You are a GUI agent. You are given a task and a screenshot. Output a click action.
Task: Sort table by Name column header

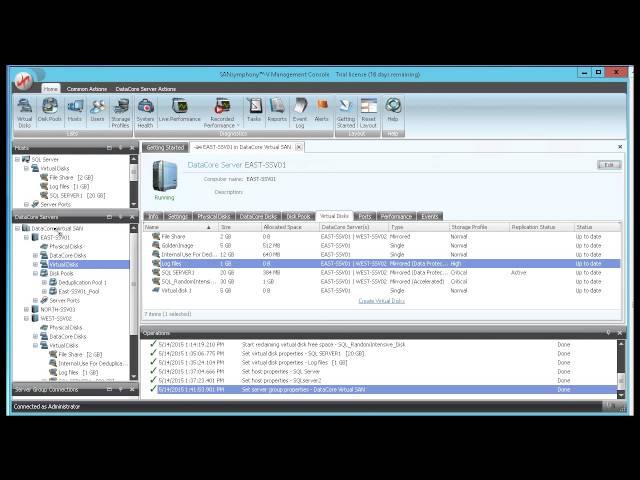180,227
